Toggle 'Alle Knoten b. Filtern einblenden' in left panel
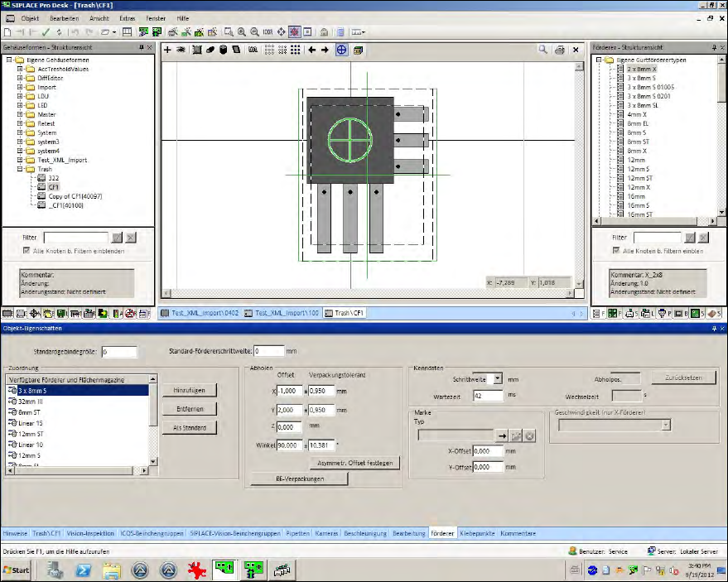This screenshot has height=582, width=728. click(x=27, y=250)
